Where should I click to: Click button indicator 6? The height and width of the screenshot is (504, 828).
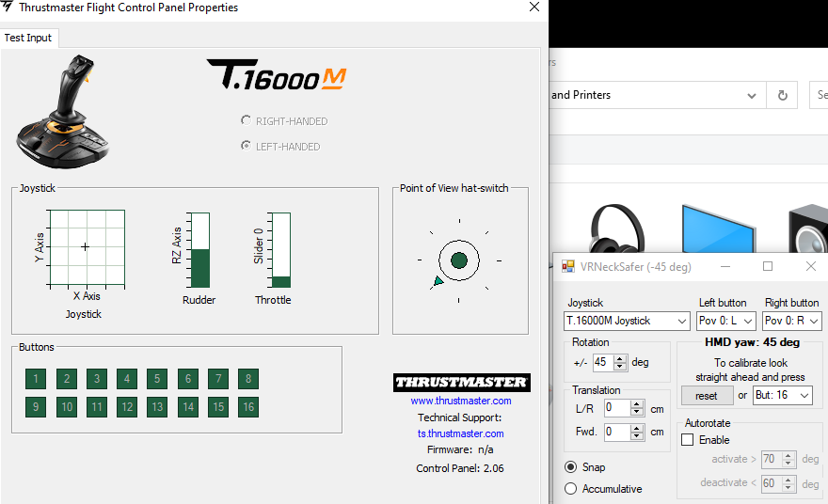(188, 378)
